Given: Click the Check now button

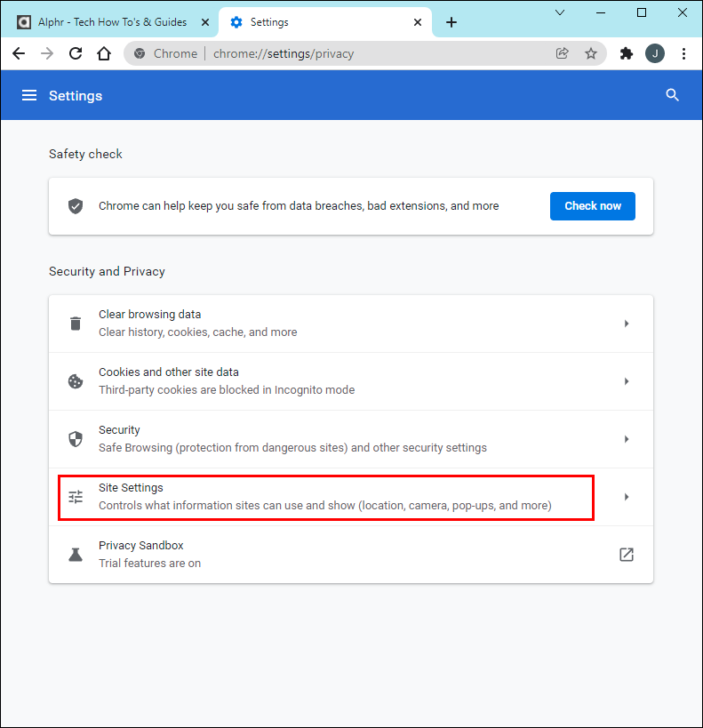Looking at the screenshot, I should (x=593, y=206).
